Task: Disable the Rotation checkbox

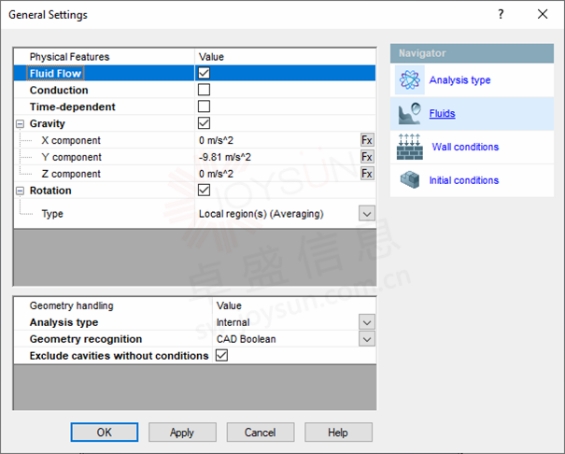Action: [204, 190]
